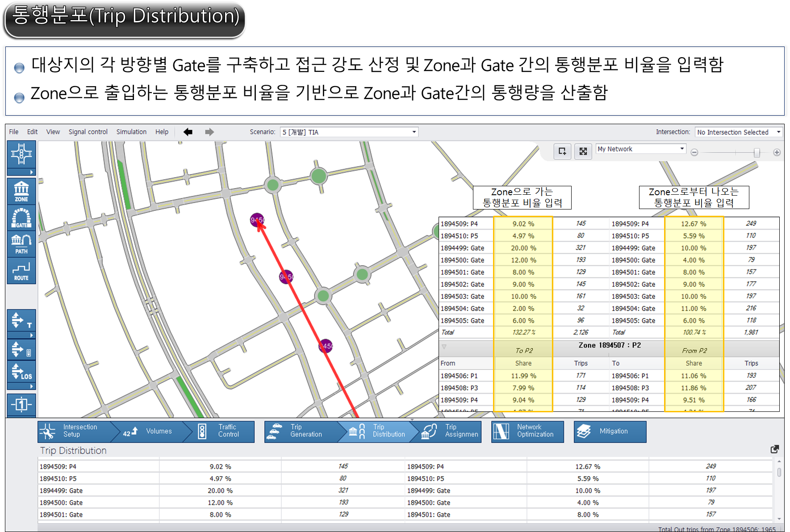Activate the ROUTE tool
The image size is (790, 532).
pos(21,271)
